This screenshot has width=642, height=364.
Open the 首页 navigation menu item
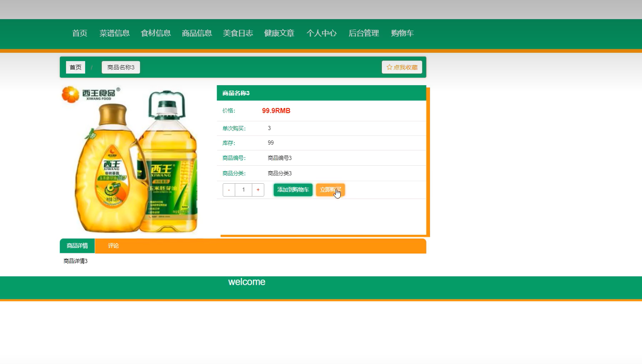(80, 33)
